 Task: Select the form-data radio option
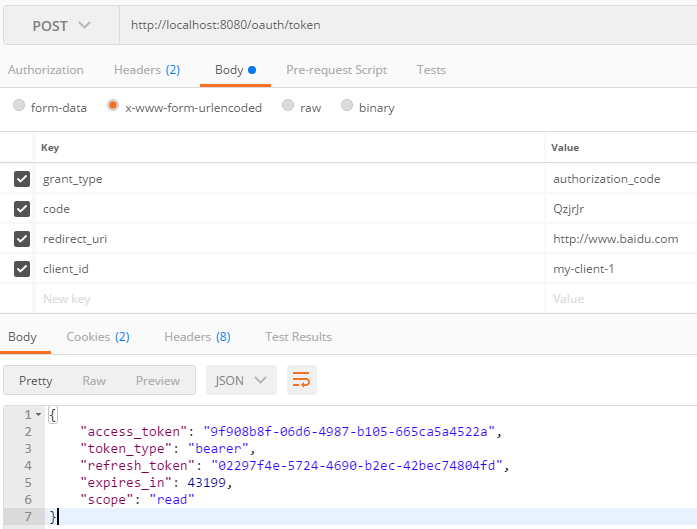tap(20, 107)
